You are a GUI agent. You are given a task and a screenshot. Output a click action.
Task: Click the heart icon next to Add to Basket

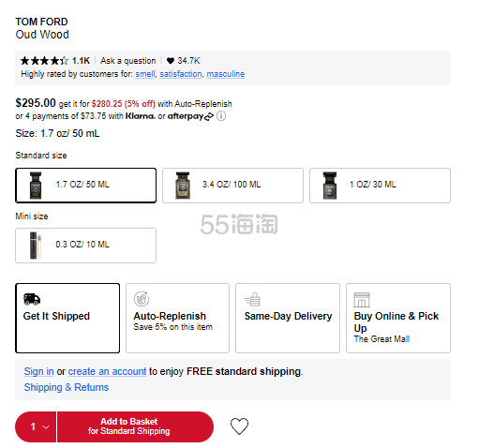(239, 426)
